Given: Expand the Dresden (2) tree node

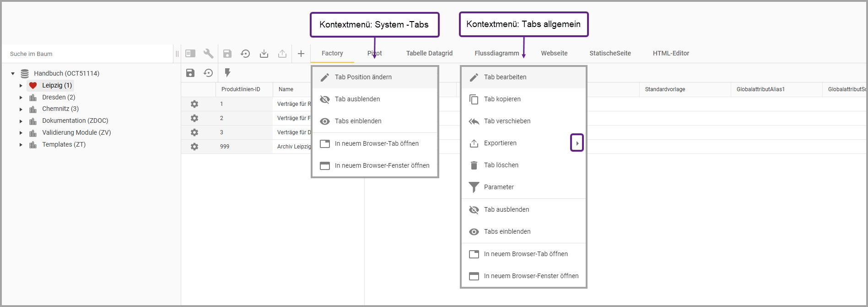Looking at the screenshot, I should (x=21, y=98).
